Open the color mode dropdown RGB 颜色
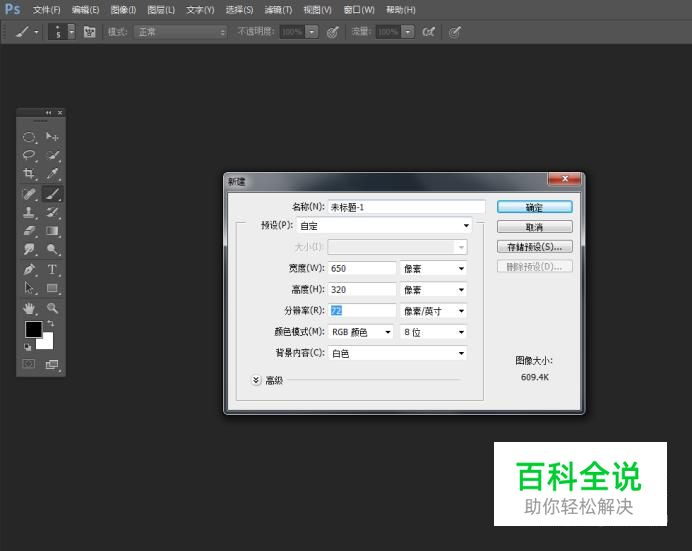The image size is (692, 551). point(361,332)
